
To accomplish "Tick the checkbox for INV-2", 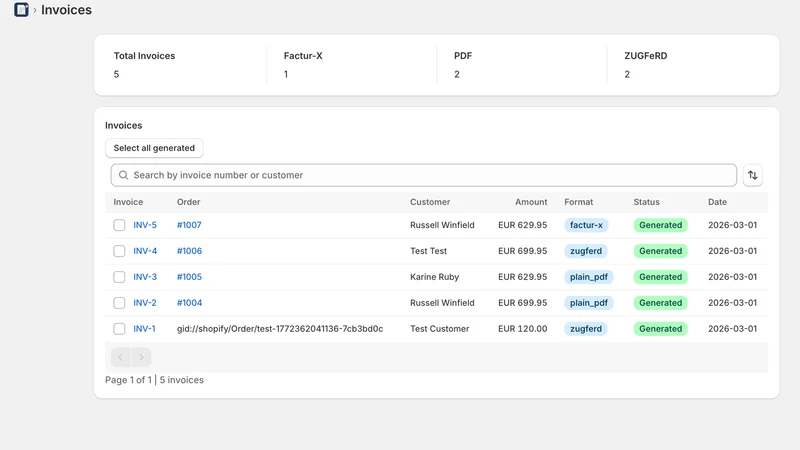I will click(x=119, y=303).
